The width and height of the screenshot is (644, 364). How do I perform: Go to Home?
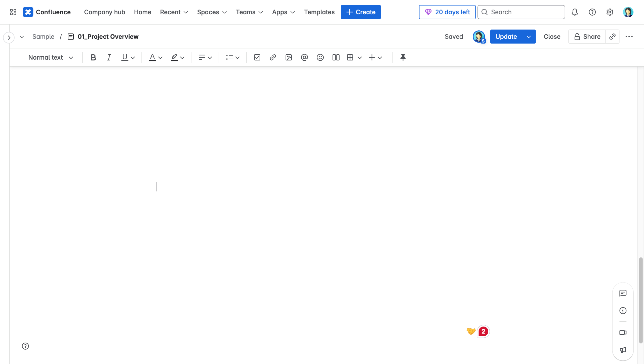pyautogui.click(x=142, y=12)
